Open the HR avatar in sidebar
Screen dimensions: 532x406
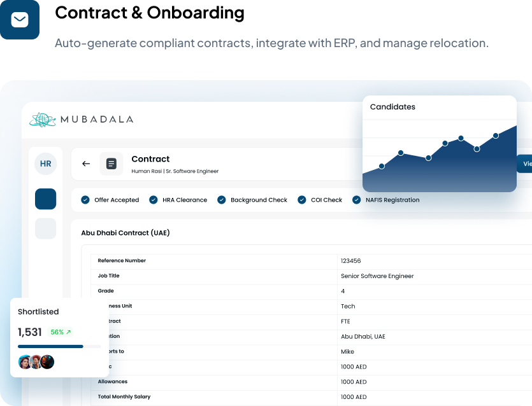pyautogui.click(x=45, y=164)
